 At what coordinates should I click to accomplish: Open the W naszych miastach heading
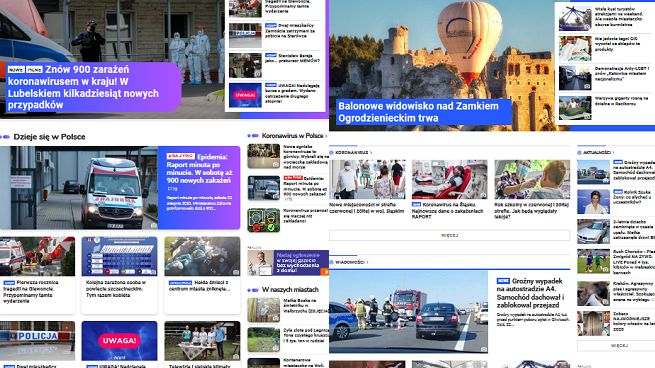(x=290, y=290)
